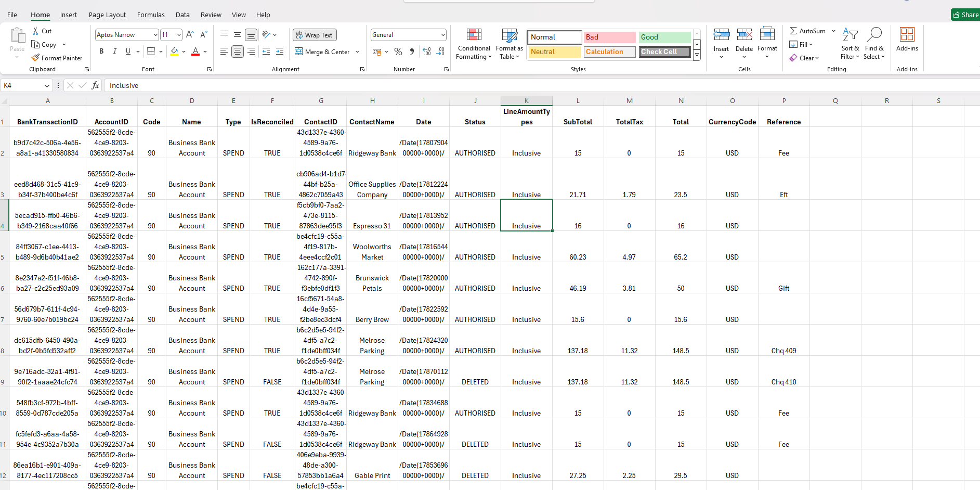Image resolution: width=980 pixels, height=490 pixels.
Task: Open the General number format dropdown
Action: [443, 35]
